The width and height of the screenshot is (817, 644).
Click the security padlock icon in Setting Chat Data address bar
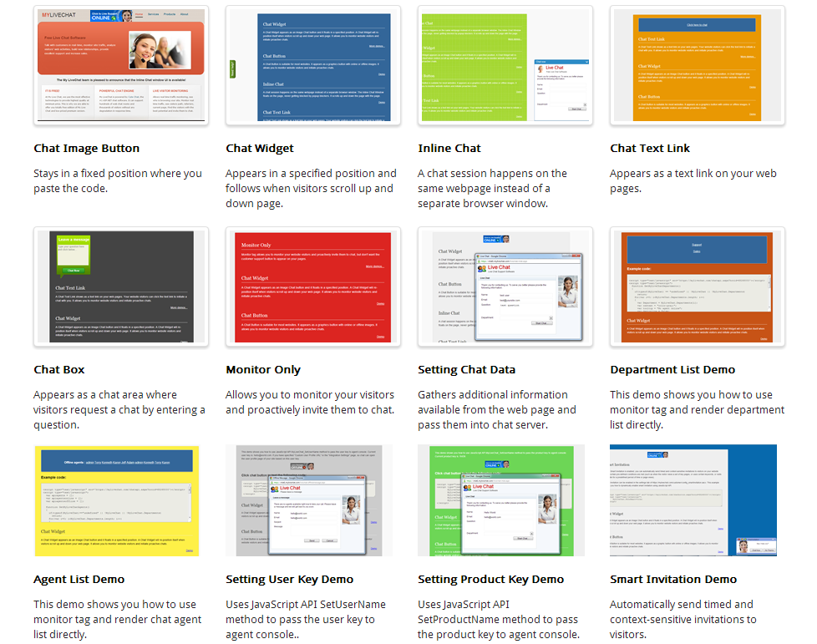(480, 261)
